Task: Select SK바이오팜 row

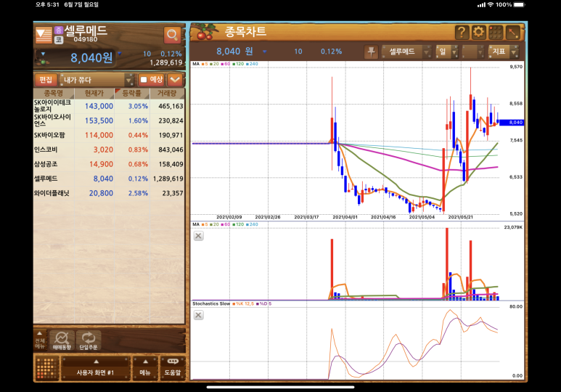Action: pos(109,135)
